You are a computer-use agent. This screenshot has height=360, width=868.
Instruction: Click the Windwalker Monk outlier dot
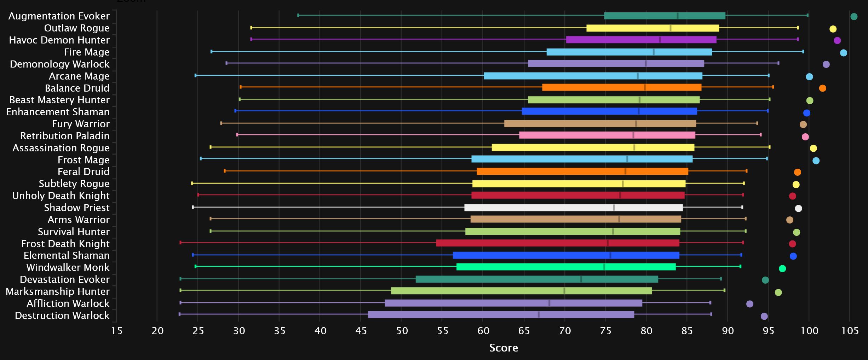coord(782,269)
